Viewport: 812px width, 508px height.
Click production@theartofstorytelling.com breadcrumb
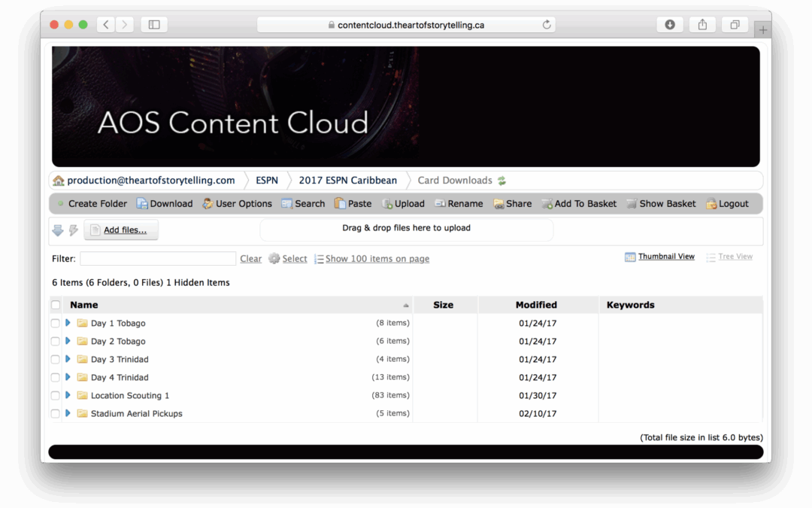(x=151, y=181)
